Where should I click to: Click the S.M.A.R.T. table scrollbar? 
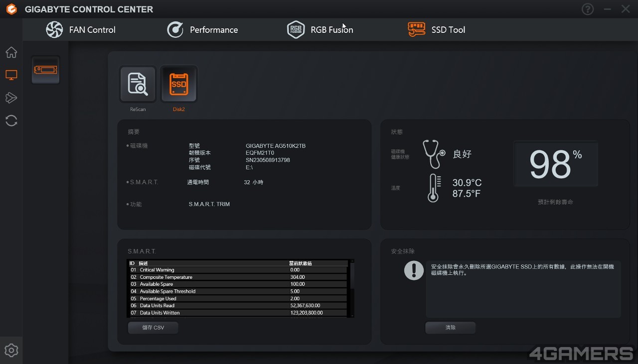pos(352,288)
